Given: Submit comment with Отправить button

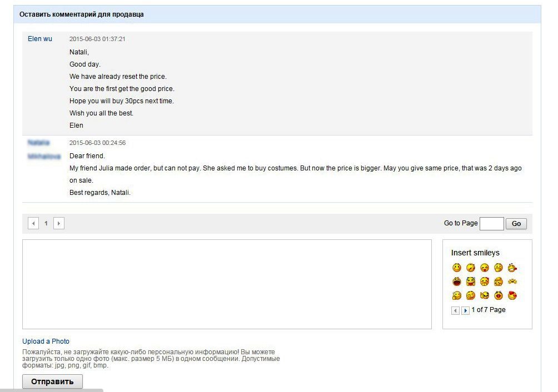Looking at the screenshot, I should 52,381.
